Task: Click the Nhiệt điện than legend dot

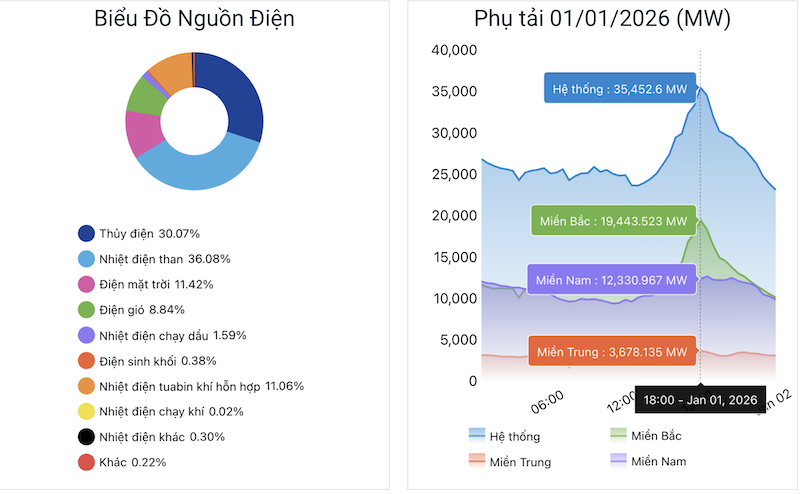Action: (x=87, y=259)
